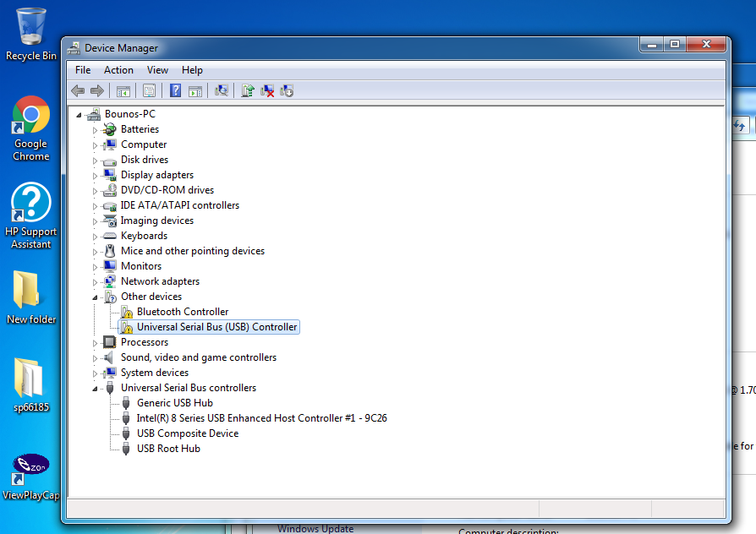The image size is (756, 534).
Task: Click Scan for hardware changes icon
Action: tap(222, 90)
